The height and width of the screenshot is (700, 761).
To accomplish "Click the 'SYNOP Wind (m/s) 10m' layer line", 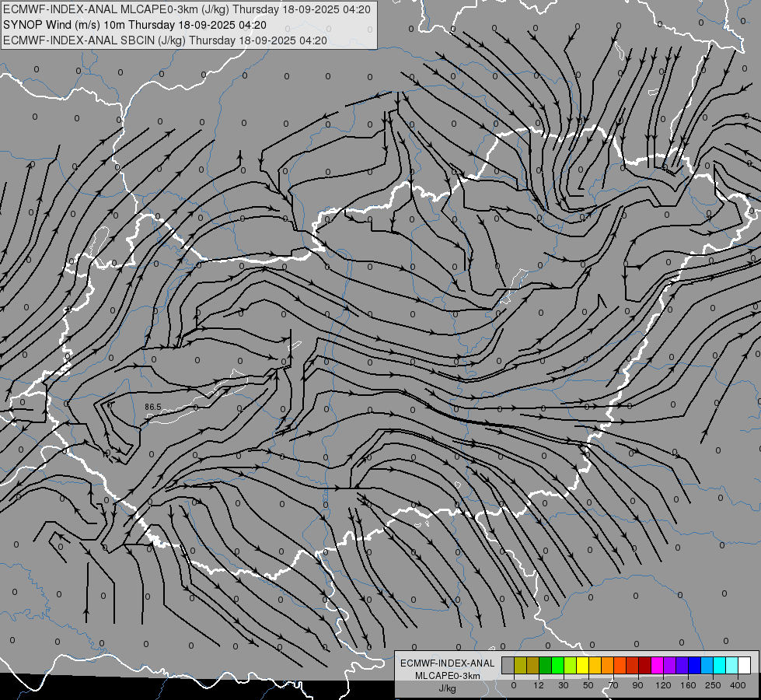I will tap(135, 25).
